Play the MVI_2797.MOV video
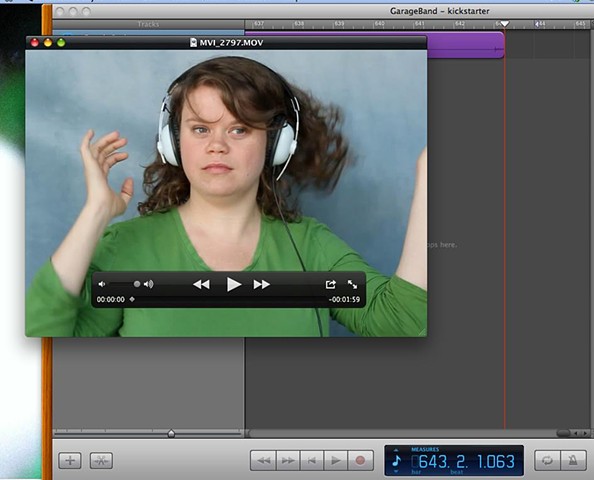The image size is (594, 480). tap(234, 284)
